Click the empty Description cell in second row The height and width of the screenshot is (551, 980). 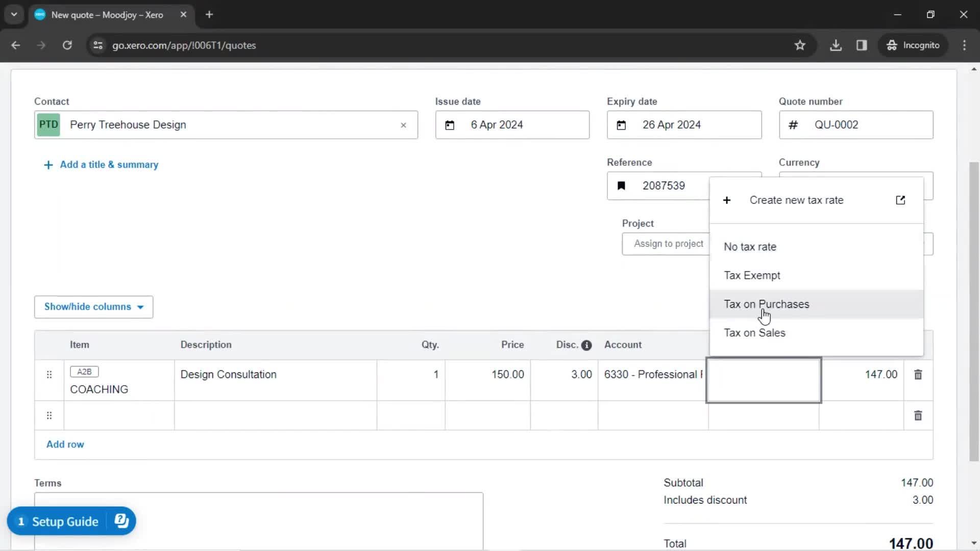coord(276,416)
